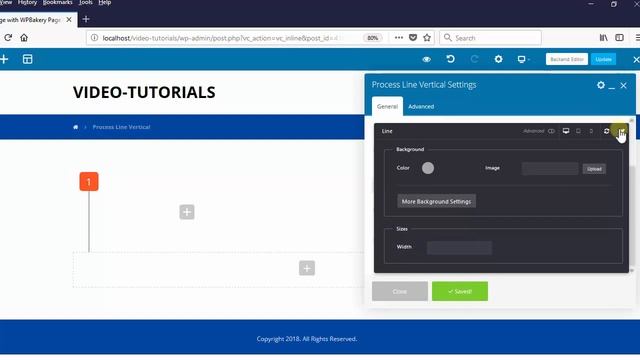Close the frontend editor with X icon
This screenshot has height=360, width=640.
pos(636,60)
